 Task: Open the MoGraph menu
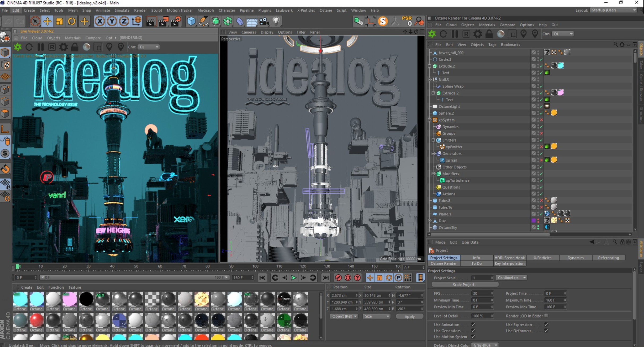click(205, 10)
